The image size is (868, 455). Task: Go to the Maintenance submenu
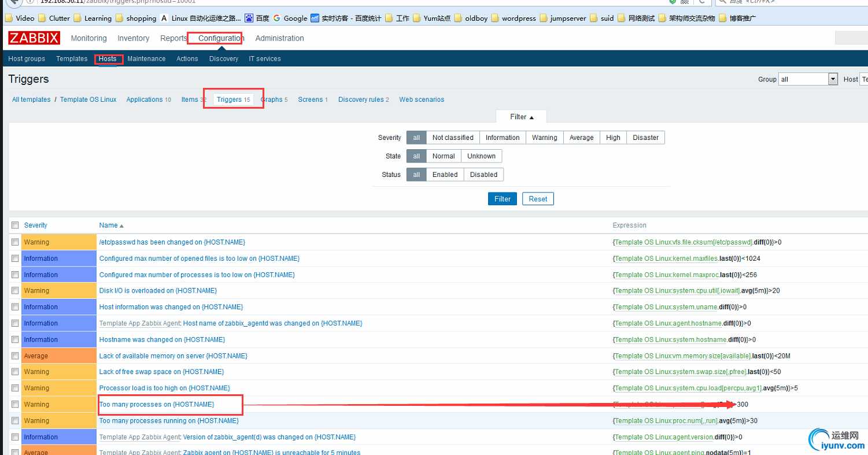146,59
